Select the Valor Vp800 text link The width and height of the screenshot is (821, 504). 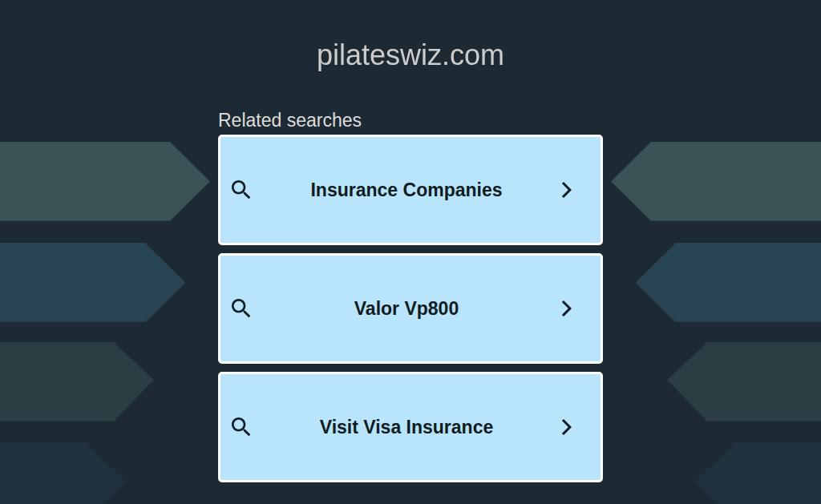[406, 308]
